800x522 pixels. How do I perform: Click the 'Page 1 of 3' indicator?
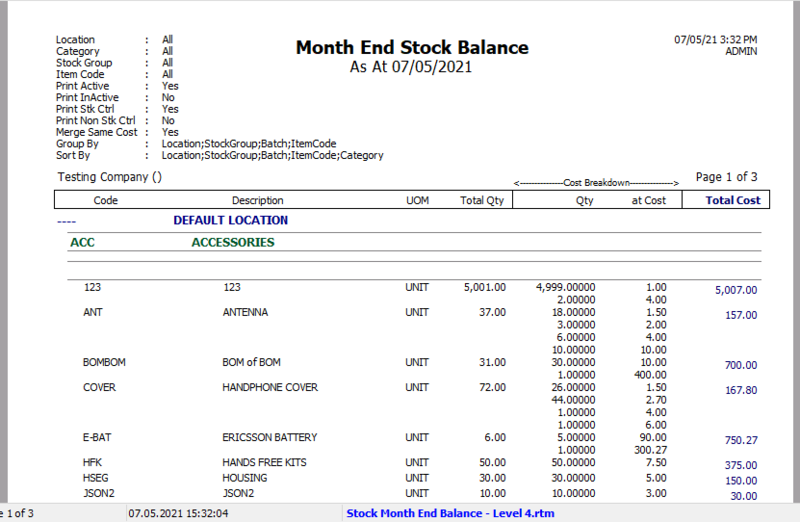pos(726,177)
